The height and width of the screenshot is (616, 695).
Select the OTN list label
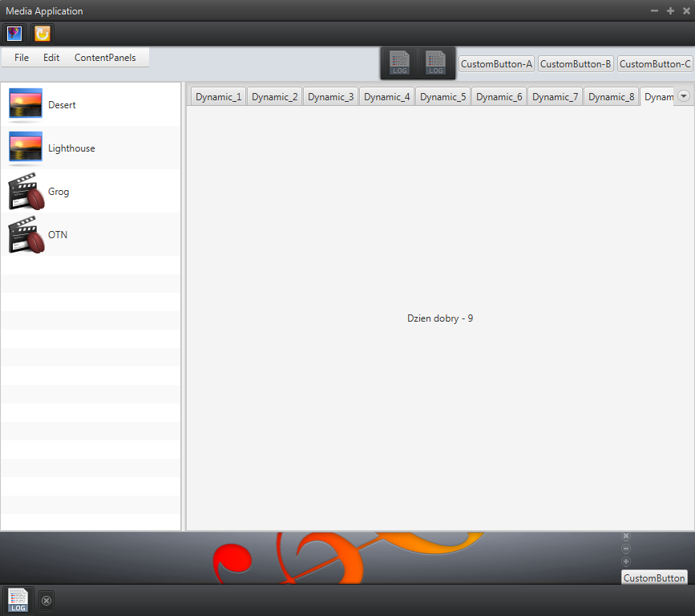point(58,234)
